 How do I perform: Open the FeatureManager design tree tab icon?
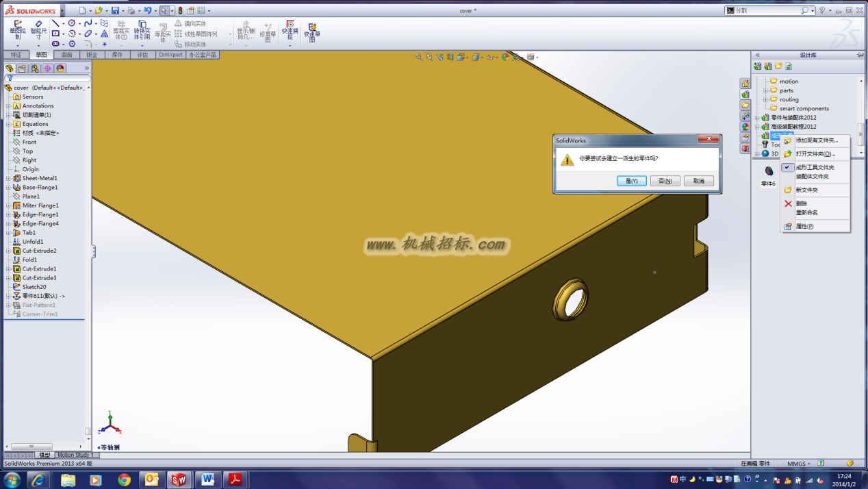tap(10, 68)
